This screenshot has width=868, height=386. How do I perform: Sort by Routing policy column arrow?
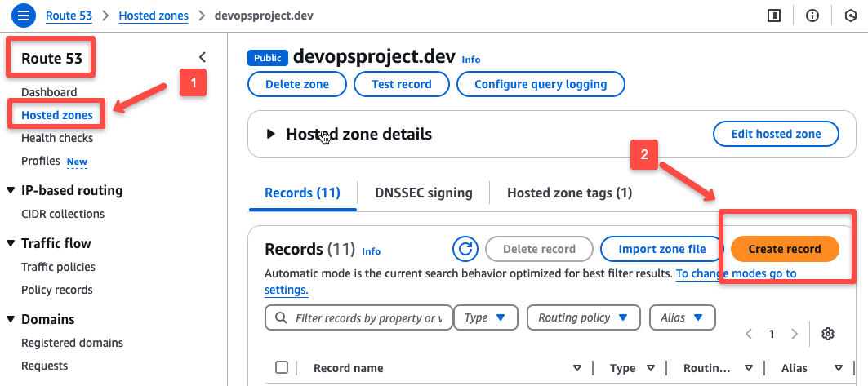click(x=749, y=368)
